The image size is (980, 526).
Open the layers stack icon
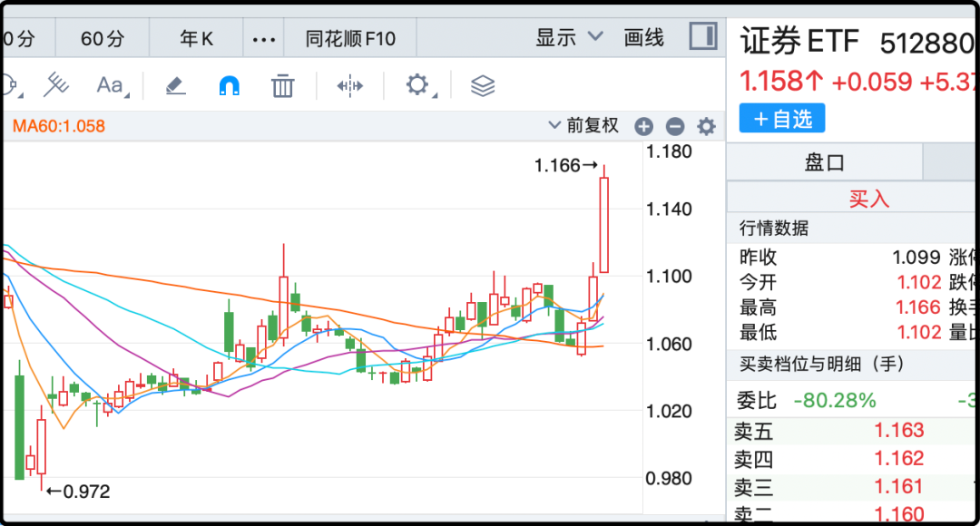pyautogui.click(x=483, y=86)
